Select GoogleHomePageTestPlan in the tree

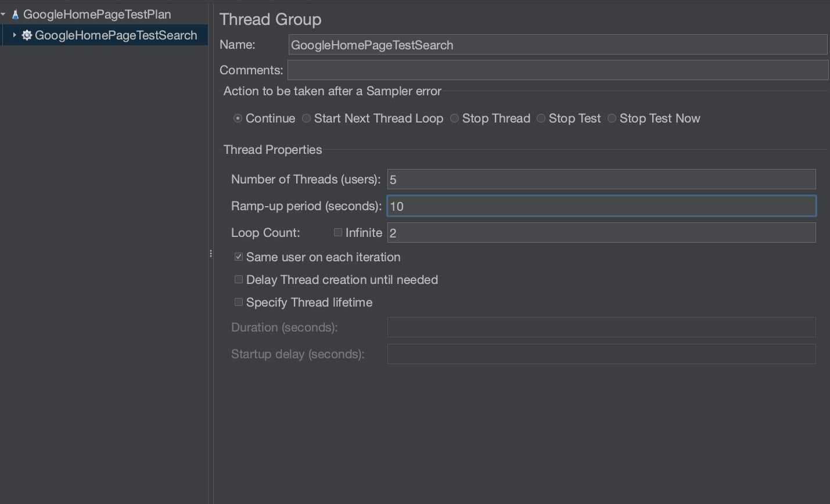click(x=97, y=15)
